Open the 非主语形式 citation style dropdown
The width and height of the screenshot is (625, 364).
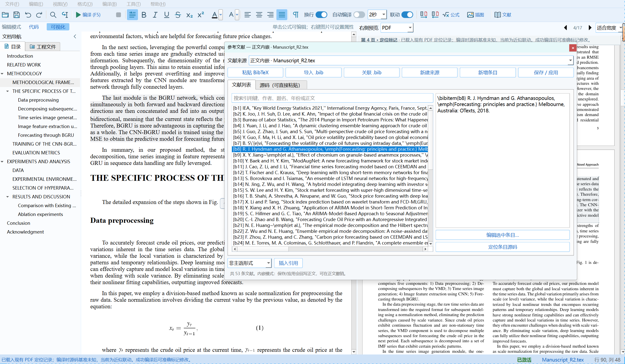[249, 263]
